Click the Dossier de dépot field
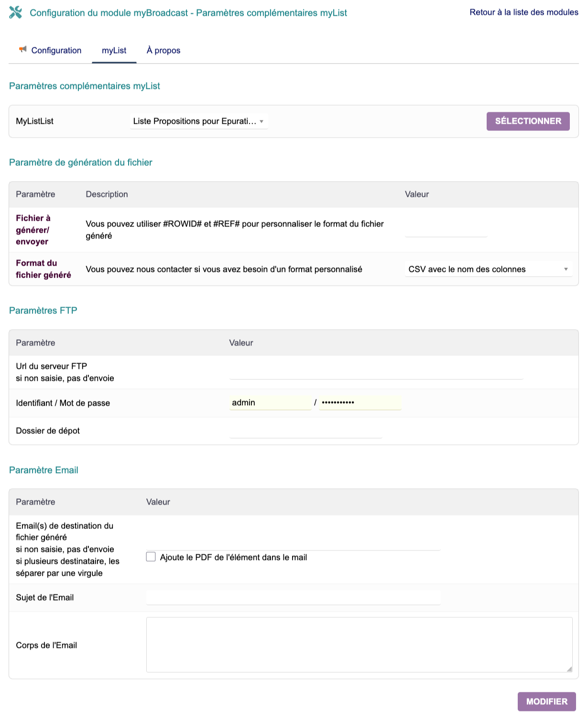Viewport: 588px width, 721px height. click(305, 431)
